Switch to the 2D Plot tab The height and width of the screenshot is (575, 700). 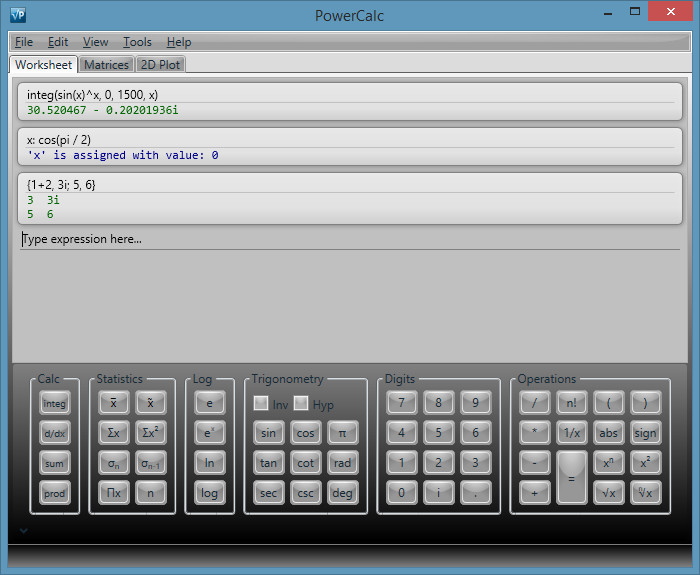160,65
